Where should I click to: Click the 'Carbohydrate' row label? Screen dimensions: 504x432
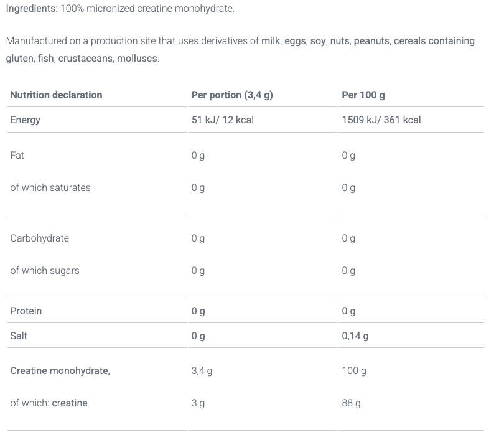tap(39, 238)
